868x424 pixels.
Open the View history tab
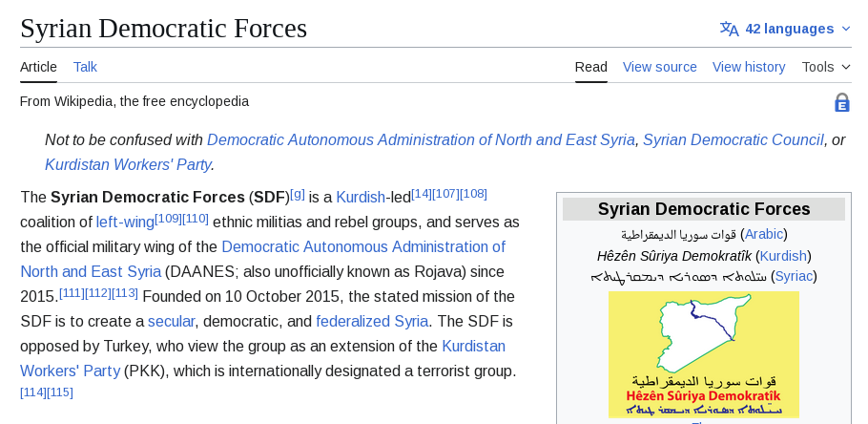tap(749, 67)
